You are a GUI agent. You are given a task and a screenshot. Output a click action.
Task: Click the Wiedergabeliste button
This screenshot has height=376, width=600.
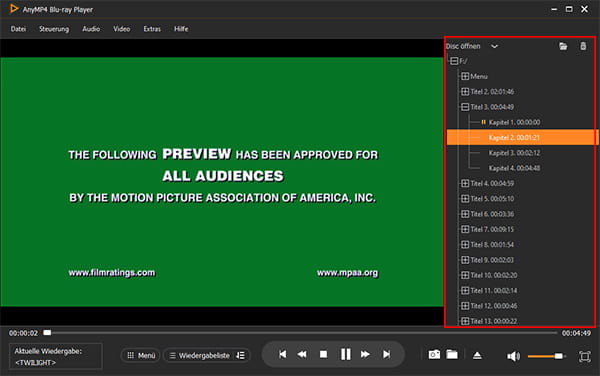pyautogui.click(x=200, y=355)
